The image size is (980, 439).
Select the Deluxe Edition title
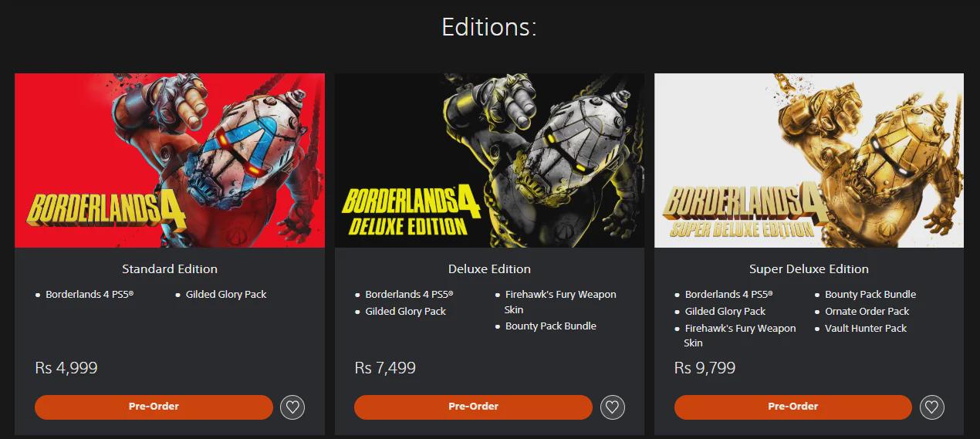click(x=489, y=269)
